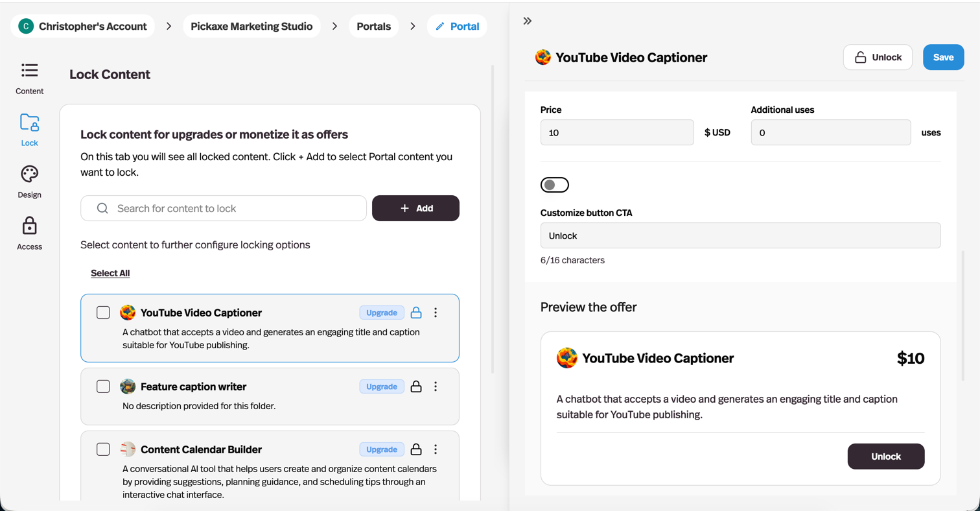The width and height of the screenshot is (980, 511).
Task: Open the Content sidebar icon
Action: pos(30,71)
